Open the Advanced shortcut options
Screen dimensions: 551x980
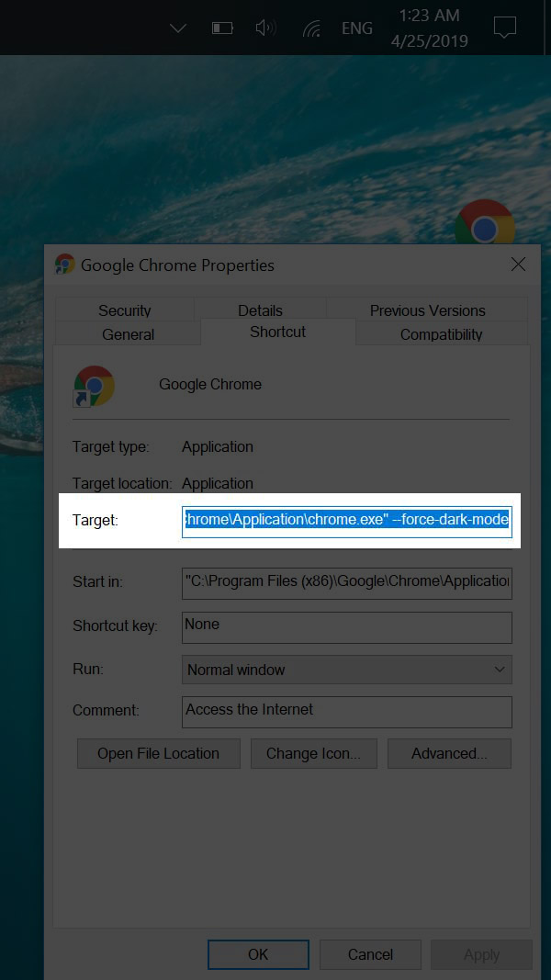pyautogui.click(x=449, y=753)
